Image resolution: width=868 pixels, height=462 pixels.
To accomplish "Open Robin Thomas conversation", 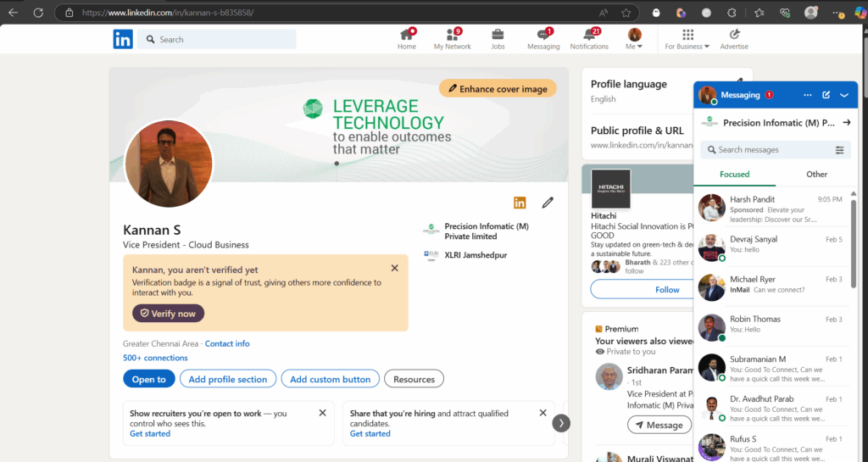I will (x=771, y=326).
